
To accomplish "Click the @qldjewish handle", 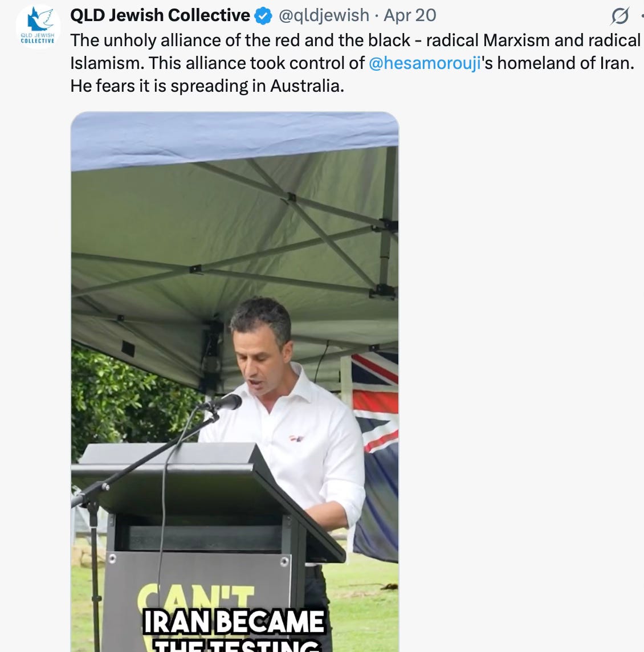I will tap(324, 15).
